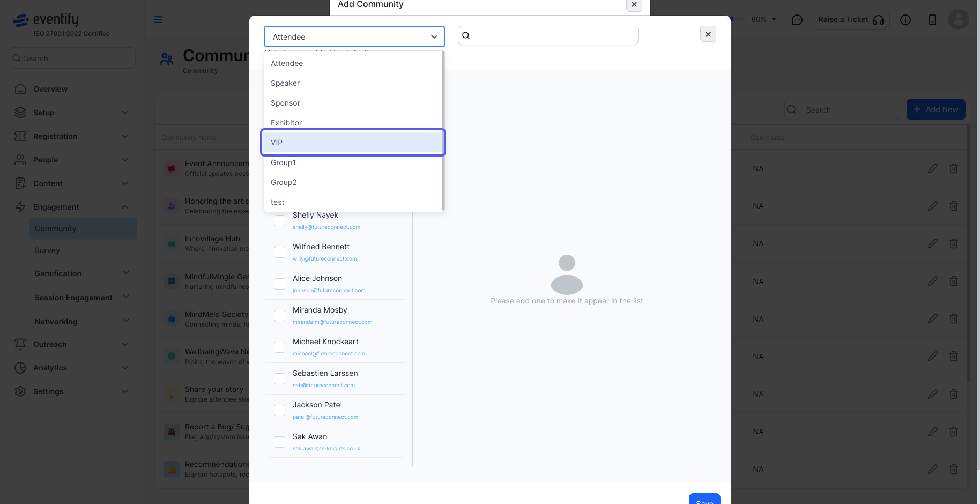Click the Save button

click(704, 499)
